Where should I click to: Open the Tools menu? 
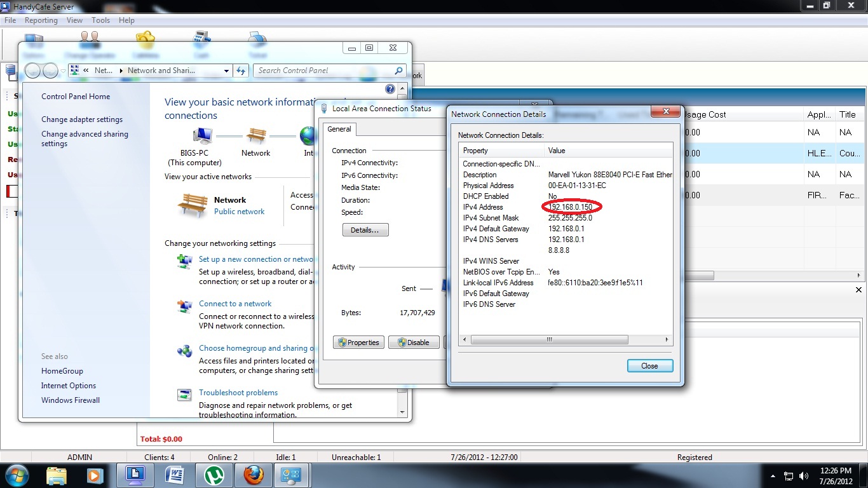point(100,20)
